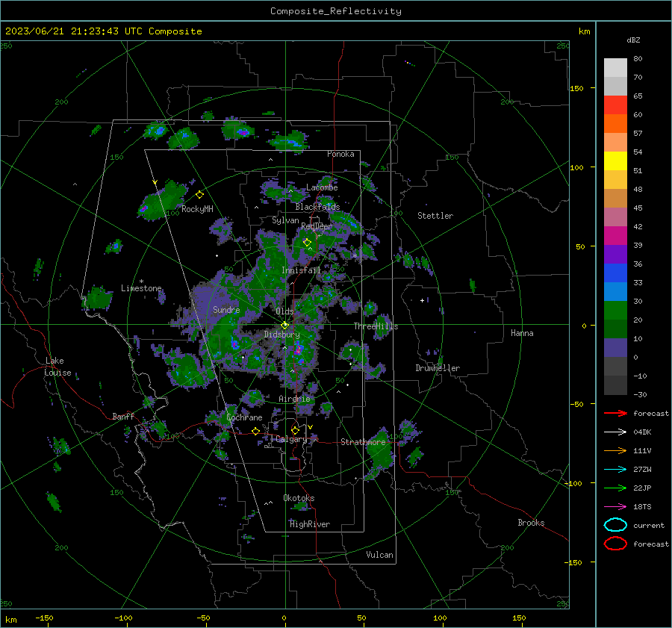Click the HighRiver label
Screen dimensions: 672x628
tap(310, 524)
